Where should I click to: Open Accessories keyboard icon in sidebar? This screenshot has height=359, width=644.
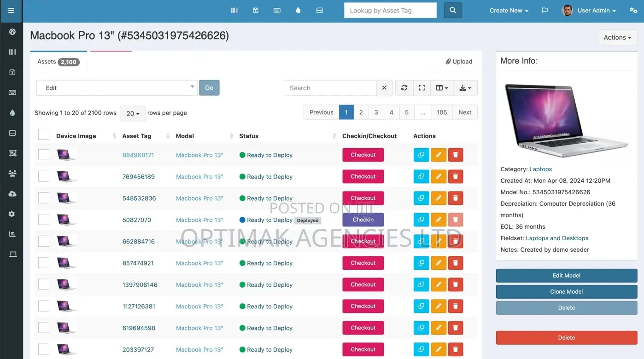12,93
